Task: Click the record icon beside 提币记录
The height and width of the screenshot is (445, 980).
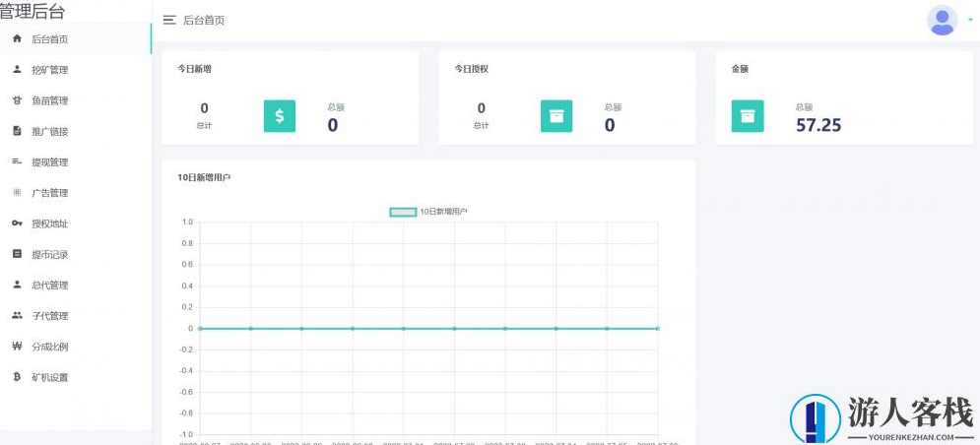Action: click(18, 254)
